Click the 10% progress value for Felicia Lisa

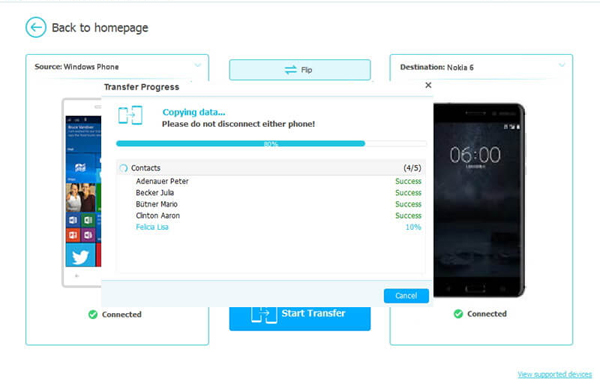pos(413,227)
